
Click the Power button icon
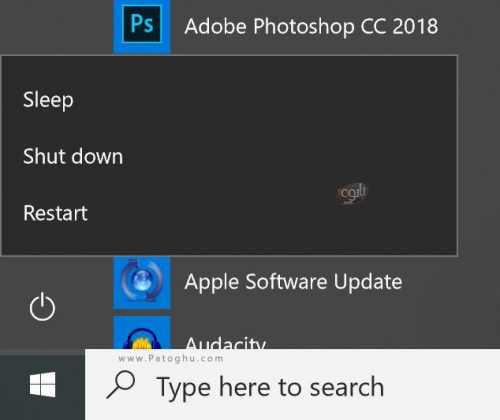pos(42,307)
